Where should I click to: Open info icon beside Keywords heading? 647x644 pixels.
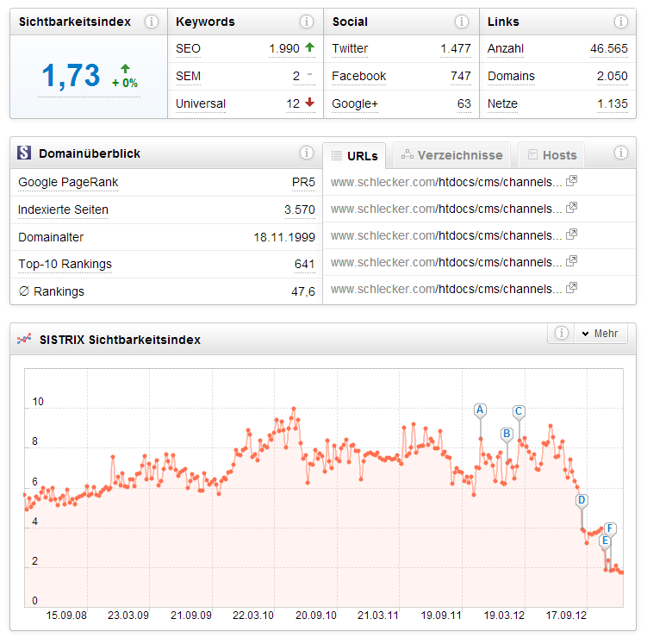point(307,22)
